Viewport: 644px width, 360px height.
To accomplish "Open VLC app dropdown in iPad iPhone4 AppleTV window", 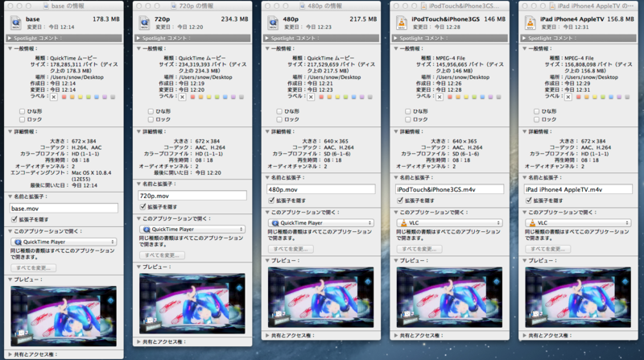I will [578, 223].
